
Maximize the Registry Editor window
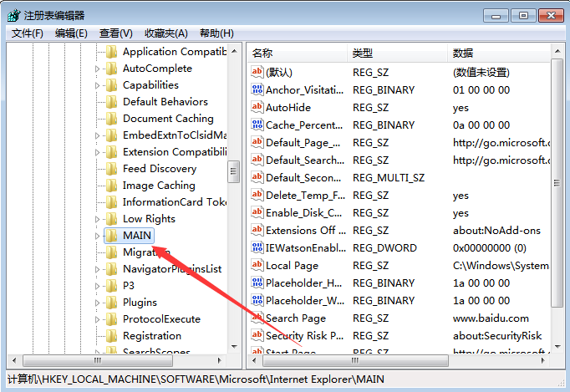pyautogui.click(x=523, y=16)
